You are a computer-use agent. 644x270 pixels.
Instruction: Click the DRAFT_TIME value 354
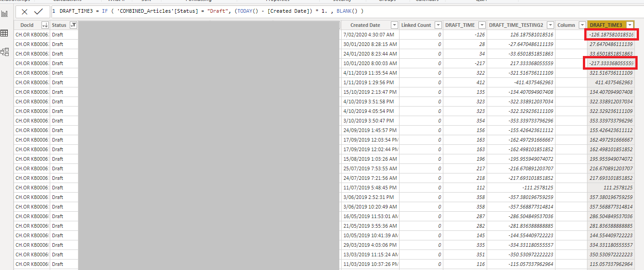pyautogui.click(x=465, y=121)
